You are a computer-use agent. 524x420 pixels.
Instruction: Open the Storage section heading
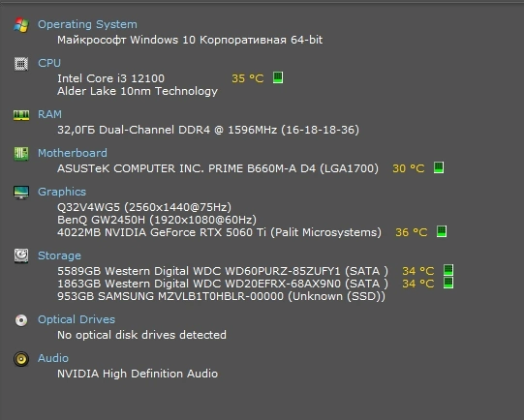click(x=59, y=255)
